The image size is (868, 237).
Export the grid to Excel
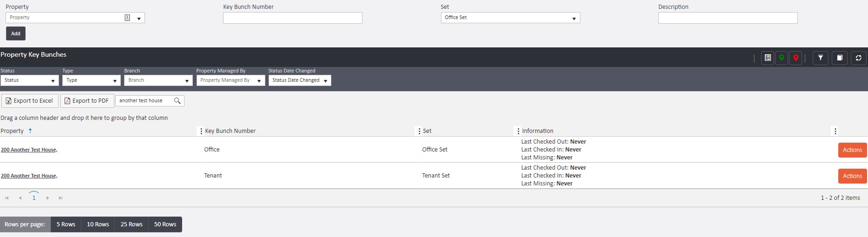click(30, 101)
